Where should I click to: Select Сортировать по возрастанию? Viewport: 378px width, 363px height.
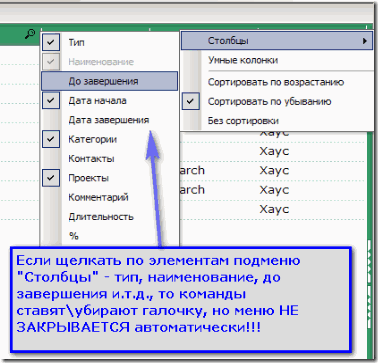click(277, 82)
